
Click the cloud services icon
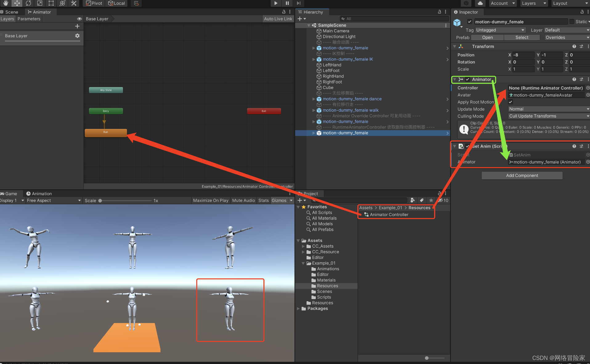480,3
